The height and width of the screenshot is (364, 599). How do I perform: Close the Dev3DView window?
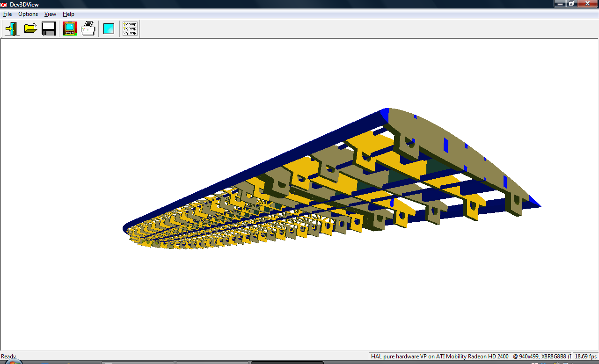[586, 4]
